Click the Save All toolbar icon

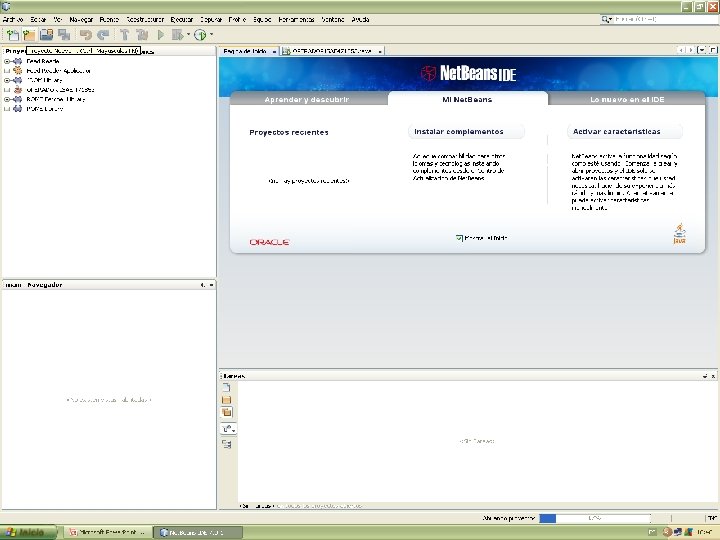click(x=64, y=34)
